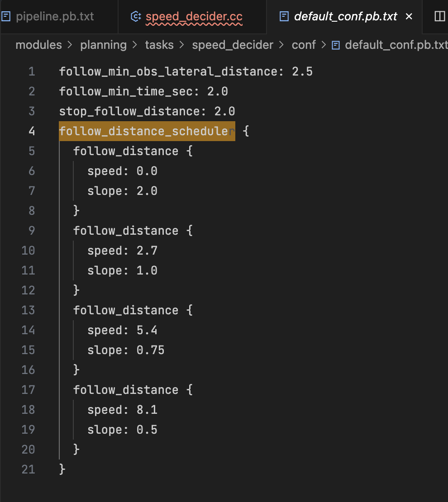The width and height of the screenshot is (448, 502).
Task: Click the planning breadcrumb
Action: click(x=103, y=45)
